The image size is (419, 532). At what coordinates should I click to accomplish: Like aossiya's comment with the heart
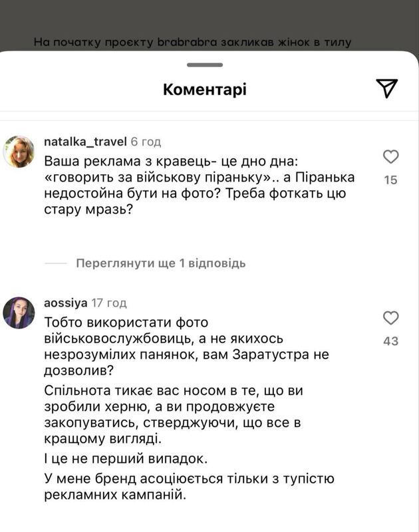391,318
